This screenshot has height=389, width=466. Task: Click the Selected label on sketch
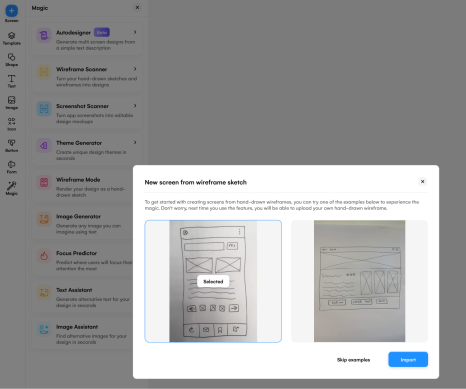click(x=213, y=281)
